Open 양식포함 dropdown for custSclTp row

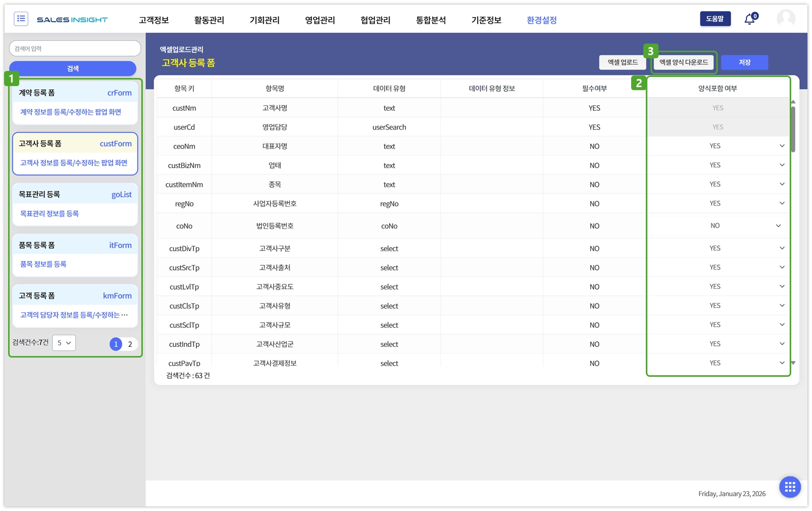coord(718,325)
